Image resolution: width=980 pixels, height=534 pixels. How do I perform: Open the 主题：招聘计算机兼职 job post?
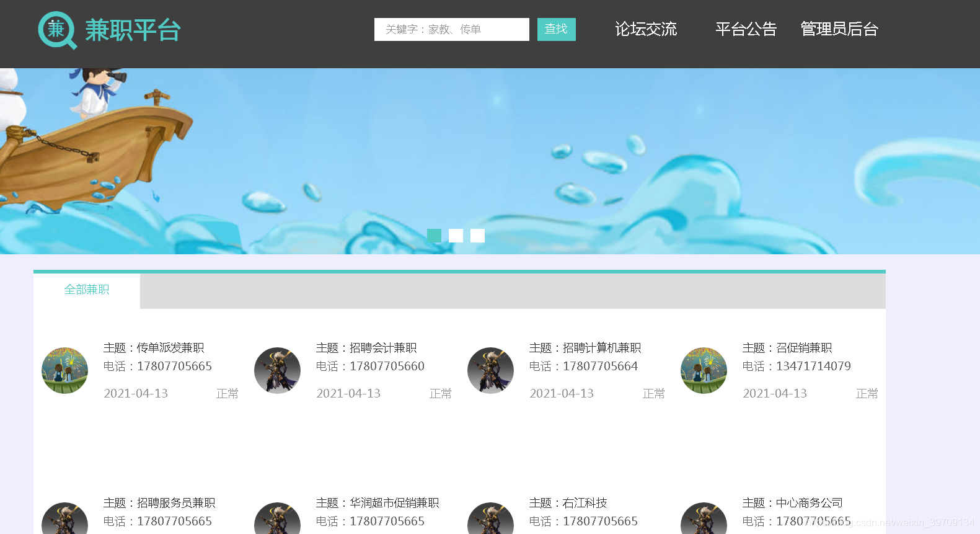click(x=585, y=348)
